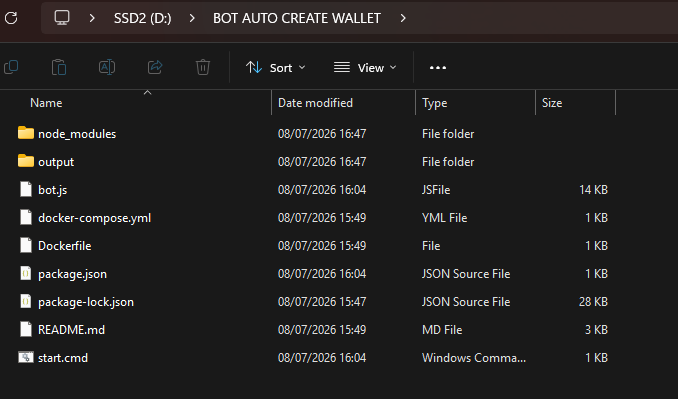Sort by Name column header
Image resolution: width=678 pixels, height=399 pixels.
point(46,103)
